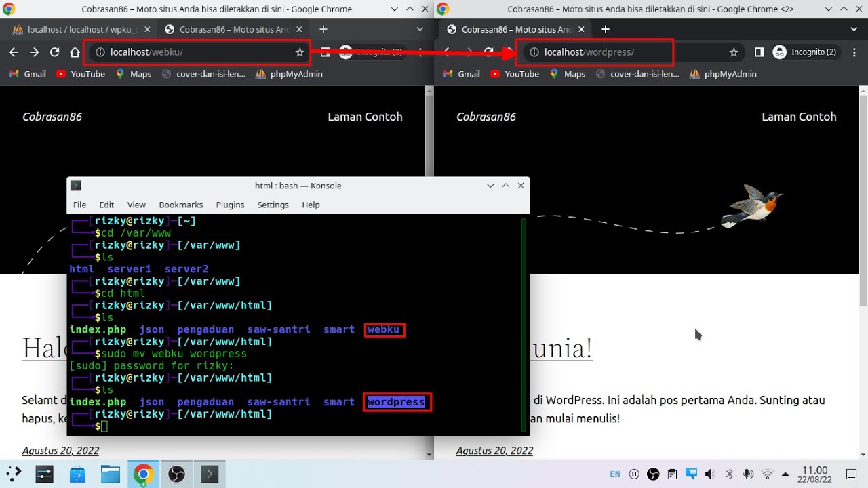Click Konsole terminal vertical scrollbar
868x488 pixels.
click(x=524, y=324)
